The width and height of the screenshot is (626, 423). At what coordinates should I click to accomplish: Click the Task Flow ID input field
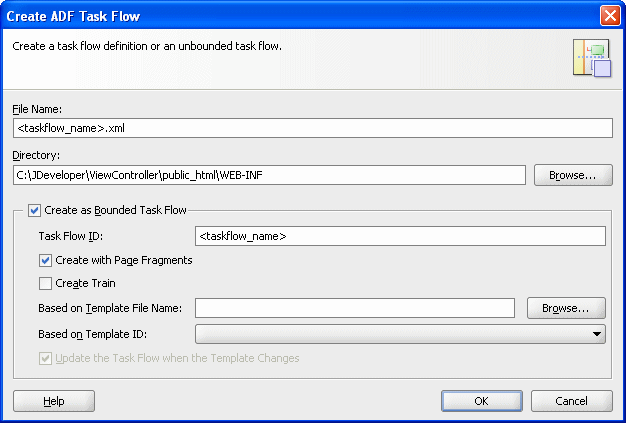400,236
